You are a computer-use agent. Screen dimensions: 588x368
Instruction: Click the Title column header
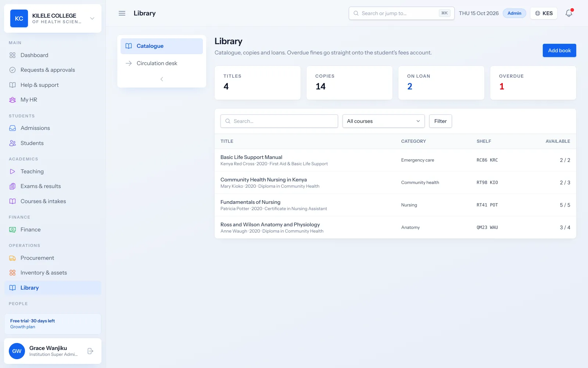tap(227, 141)
